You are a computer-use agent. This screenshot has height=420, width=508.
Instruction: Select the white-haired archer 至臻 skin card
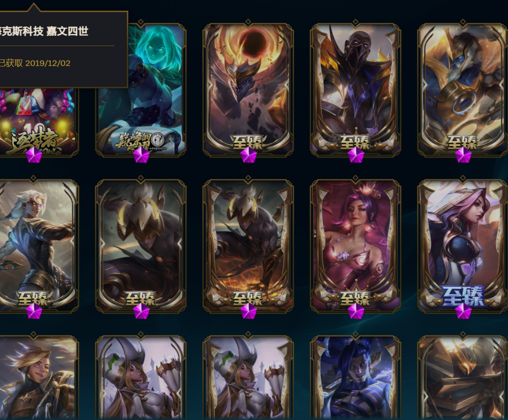[39, 246]
